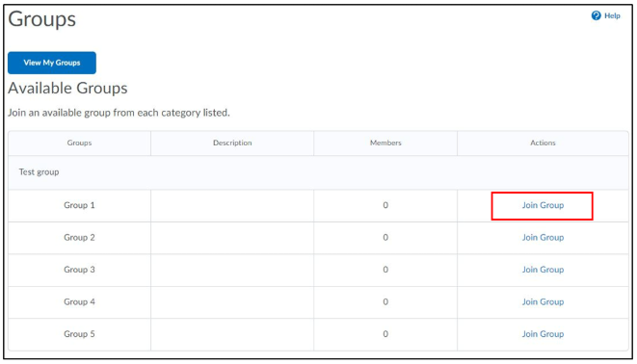Click the Available Groups heading
The width and height of the screenshot is (637, 364).
pyautogui.click(x=67, y=89)
